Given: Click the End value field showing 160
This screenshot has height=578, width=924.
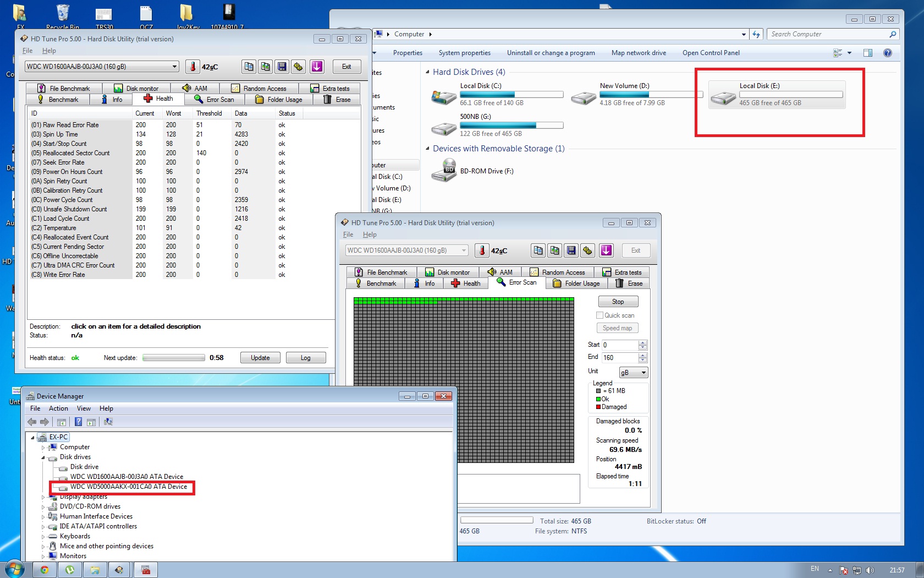Looking at the screenshot, I should [620, 358].
